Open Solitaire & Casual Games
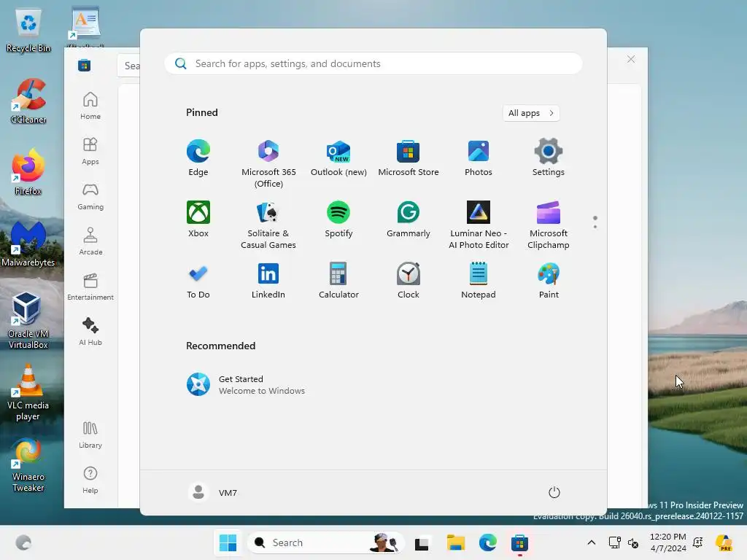This screenshot has height=560, width=747. click(x=268, y=225)
